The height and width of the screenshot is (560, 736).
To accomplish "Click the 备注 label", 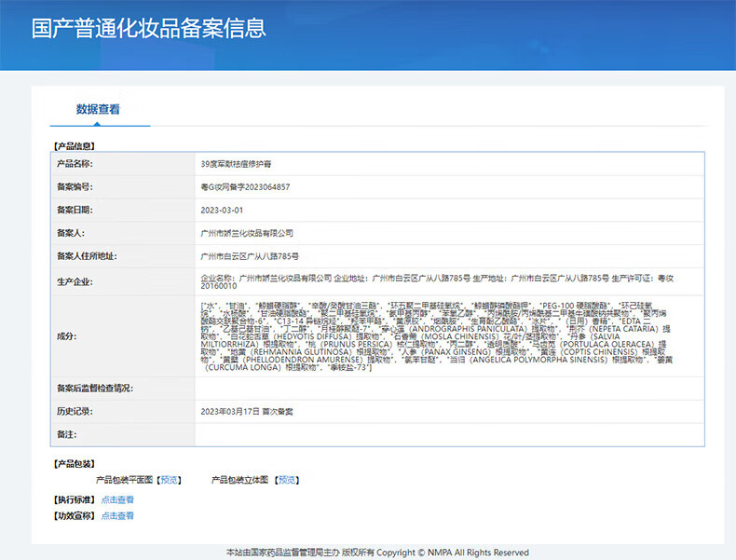I will tap(67, 434).
